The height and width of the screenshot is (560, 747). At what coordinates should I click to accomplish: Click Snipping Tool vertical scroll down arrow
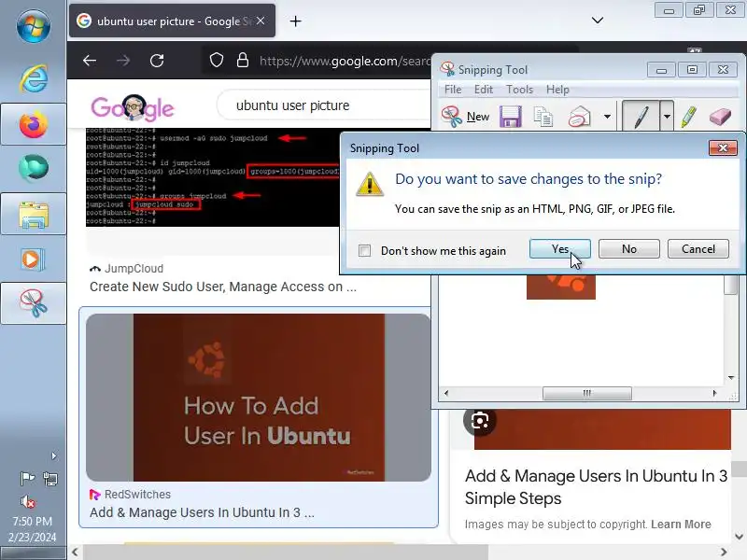(x=731, y=378)
